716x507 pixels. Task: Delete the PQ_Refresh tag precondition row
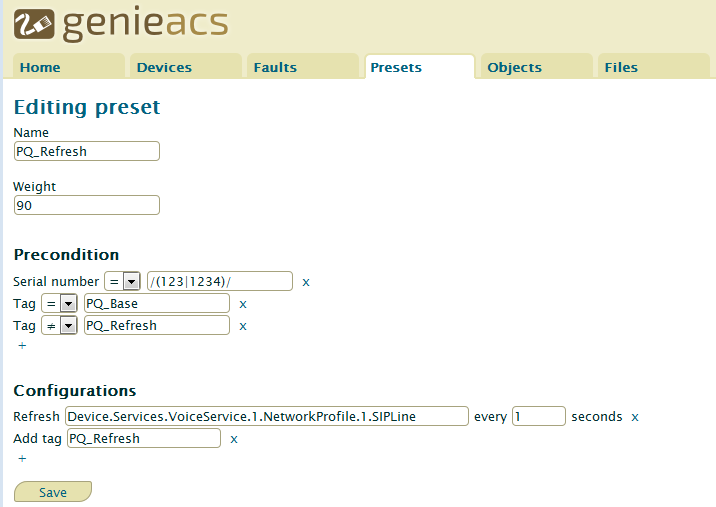[x=243, y=326]
